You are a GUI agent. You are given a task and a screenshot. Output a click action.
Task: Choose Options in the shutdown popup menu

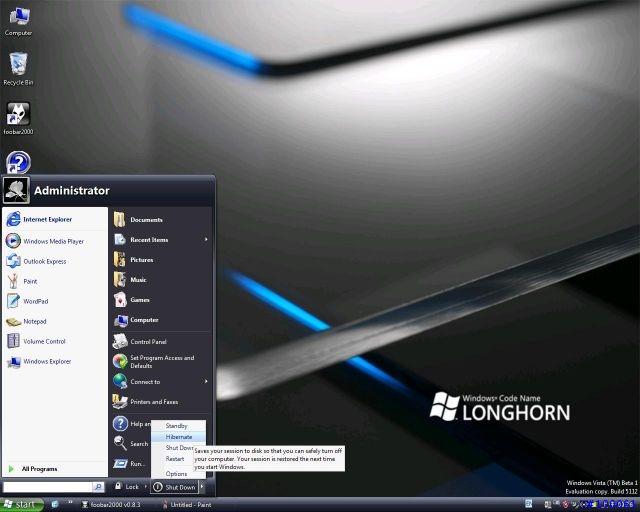tap(178, 474)
